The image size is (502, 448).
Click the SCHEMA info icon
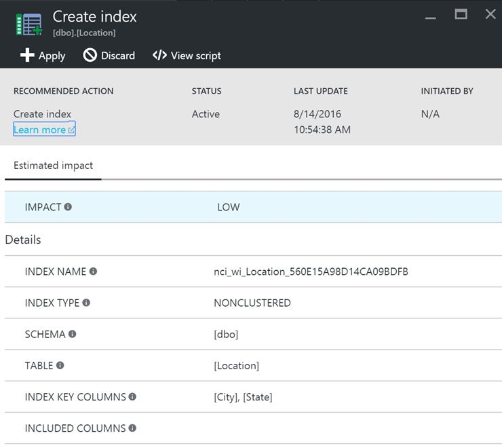73,334
